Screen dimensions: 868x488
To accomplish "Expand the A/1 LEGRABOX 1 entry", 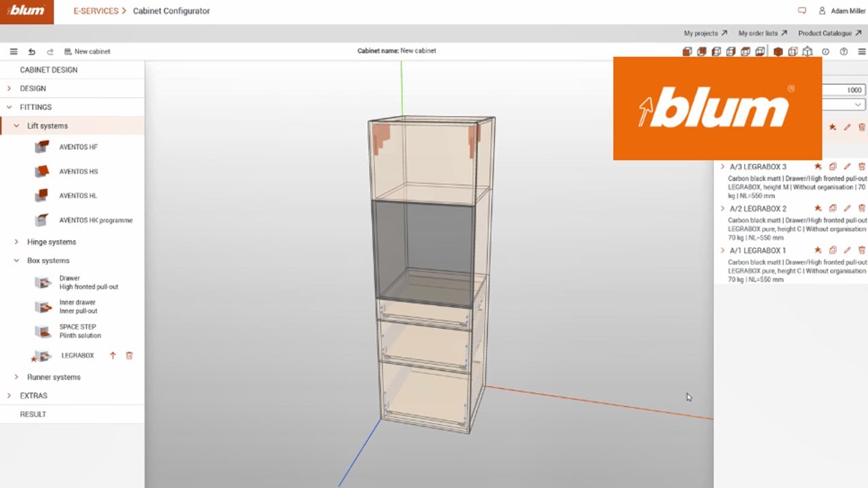I will (722, 251).
